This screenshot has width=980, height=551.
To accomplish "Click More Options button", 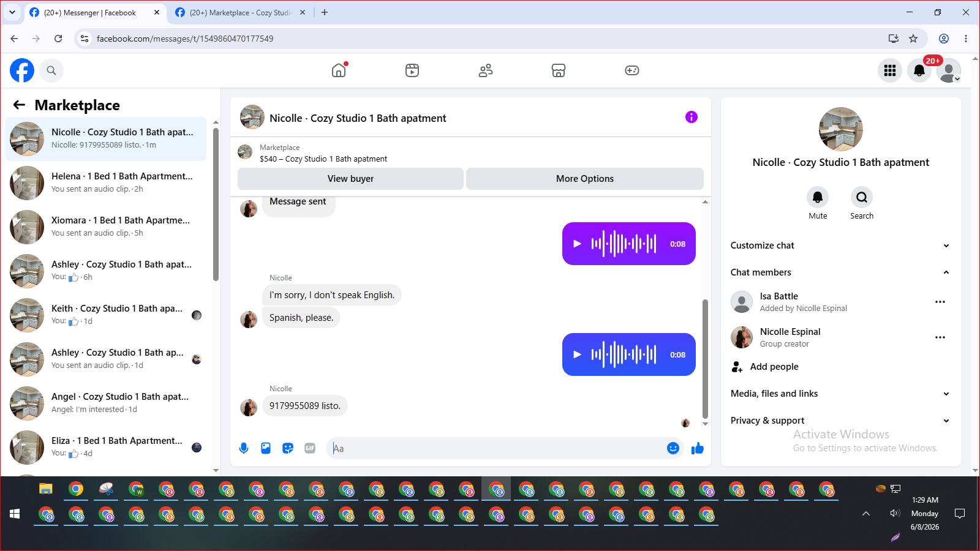I will pyautogui.click(x=585, y=179).
